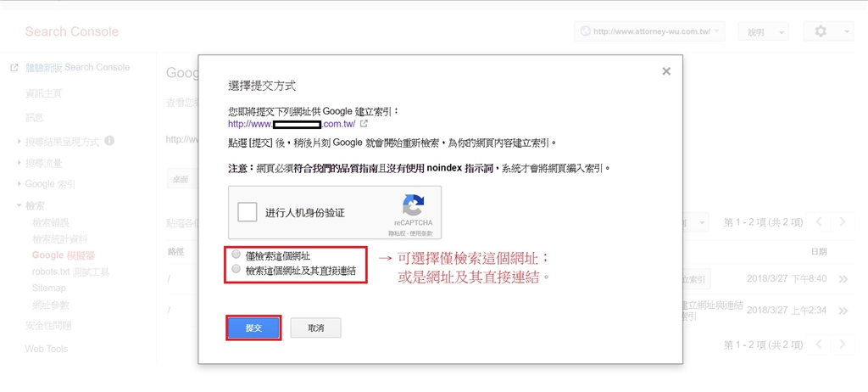
Task: Go to next page using bottom pager arrow
Action: pyautogui.click(x=842, y=344)
